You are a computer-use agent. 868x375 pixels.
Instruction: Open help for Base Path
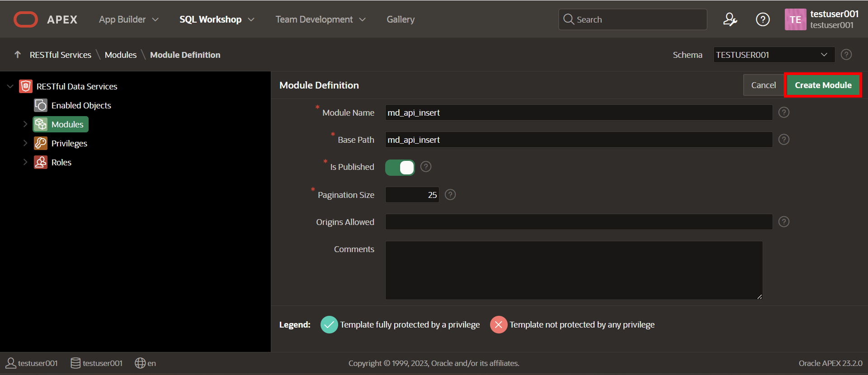(x=784, y=140)
